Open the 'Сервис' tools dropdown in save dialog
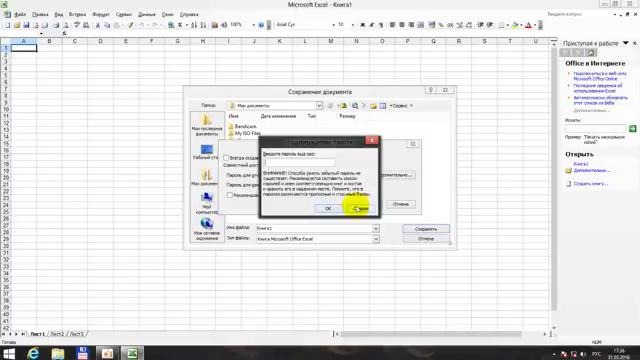This screenshot has width=640, height=360. tap(401, 106)
